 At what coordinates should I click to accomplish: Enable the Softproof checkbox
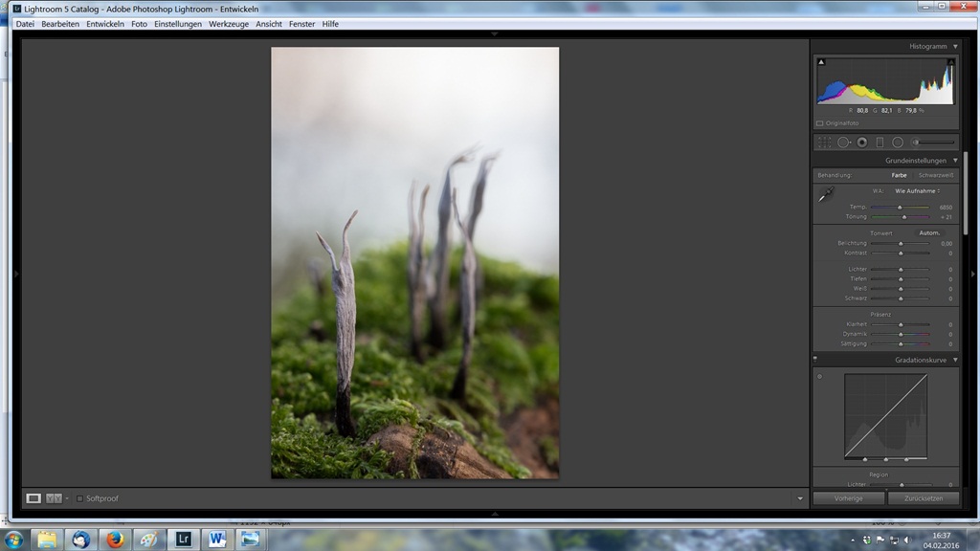click(x=79, y=498)
